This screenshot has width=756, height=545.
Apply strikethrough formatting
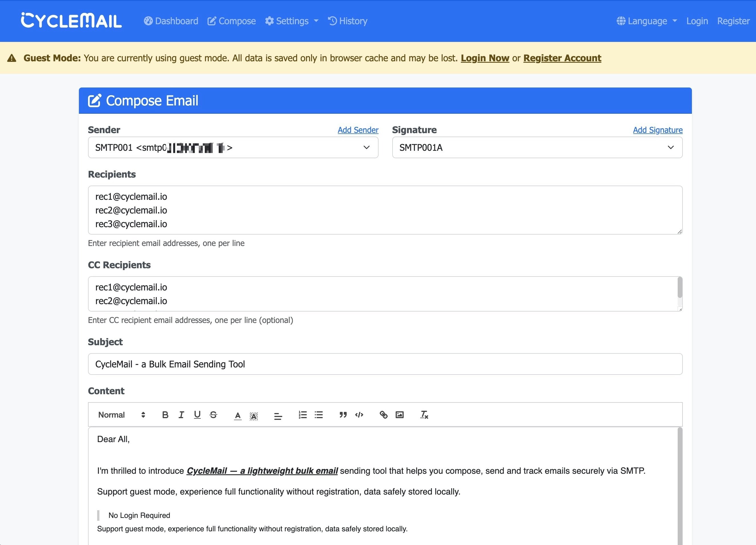213,414
